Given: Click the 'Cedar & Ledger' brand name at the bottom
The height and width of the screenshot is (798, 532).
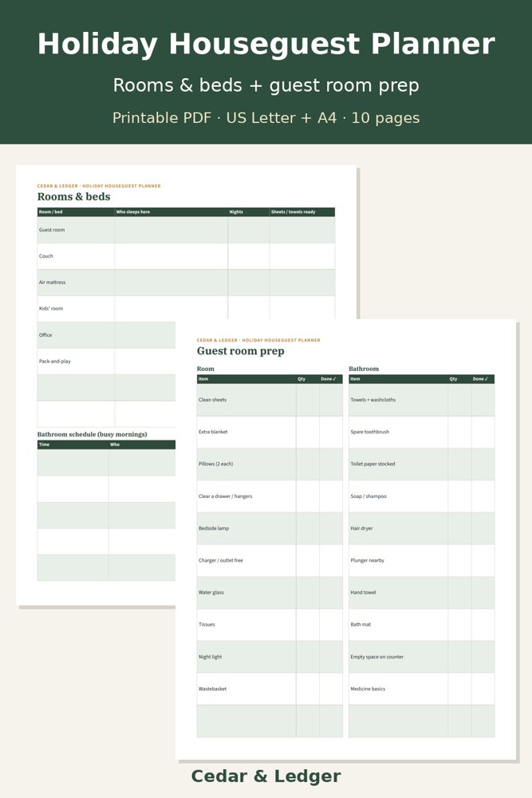Looking at the screenshot, I should click(266, 776).
